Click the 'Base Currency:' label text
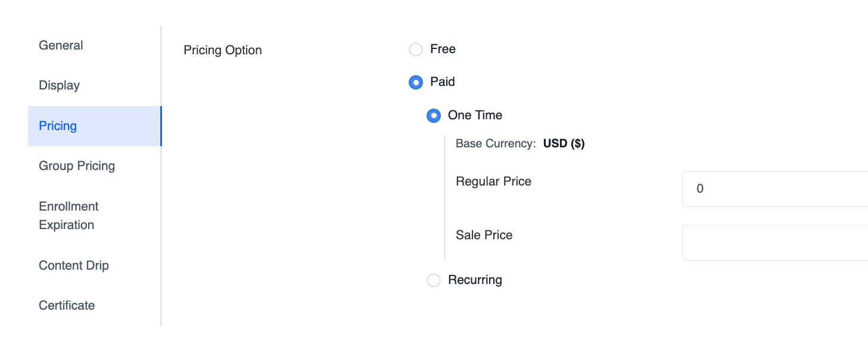The image size is (868, 346). (x=496, y=144)
